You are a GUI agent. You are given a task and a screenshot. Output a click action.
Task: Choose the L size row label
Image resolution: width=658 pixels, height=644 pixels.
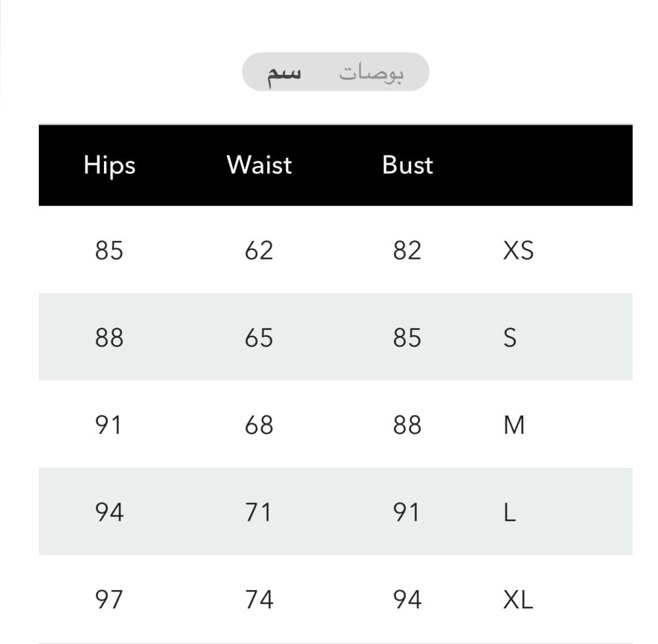[509, 512]
